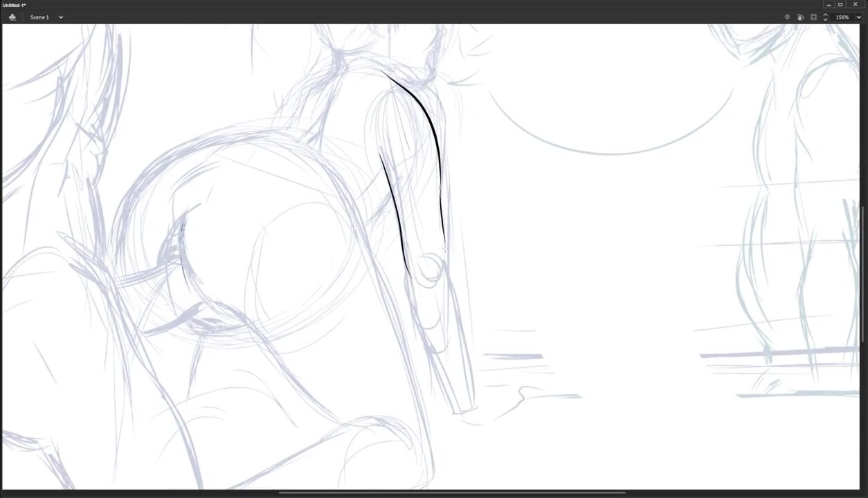Close the Untitled-1 window
The height and width of the screenshot is (498, 868).
click(x=855, y=5)
